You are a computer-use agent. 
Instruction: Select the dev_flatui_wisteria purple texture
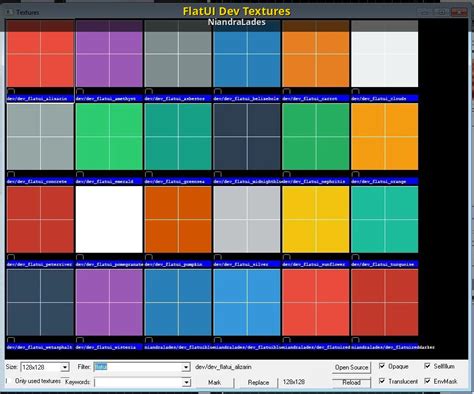tap(109, 302)
